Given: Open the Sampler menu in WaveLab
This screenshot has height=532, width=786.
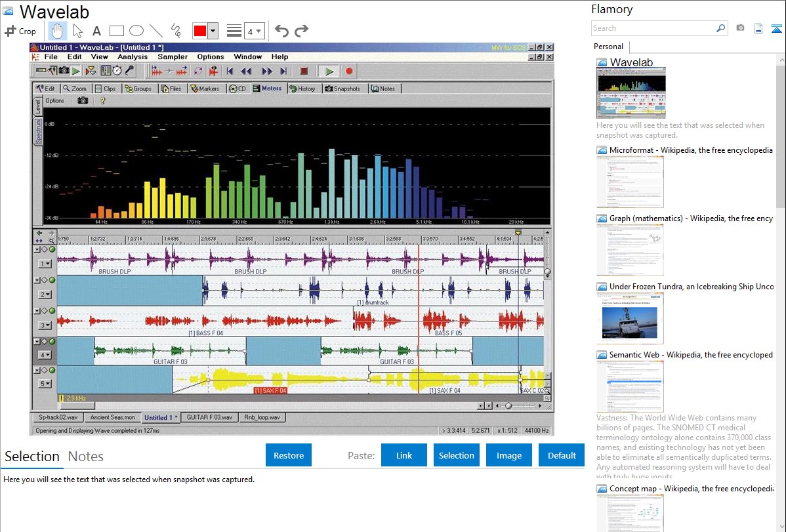Looking at the screenshot, I should [x=173, y=56].
